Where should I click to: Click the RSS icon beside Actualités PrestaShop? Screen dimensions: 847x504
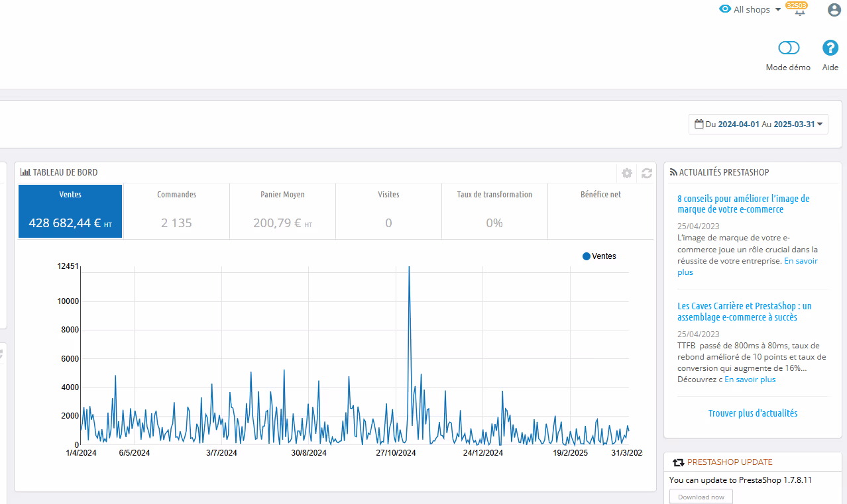click(674, 172)
